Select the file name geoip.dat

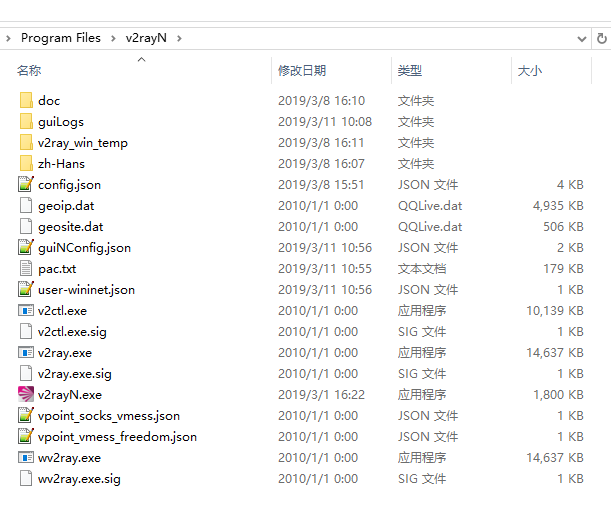coord(66,206)
